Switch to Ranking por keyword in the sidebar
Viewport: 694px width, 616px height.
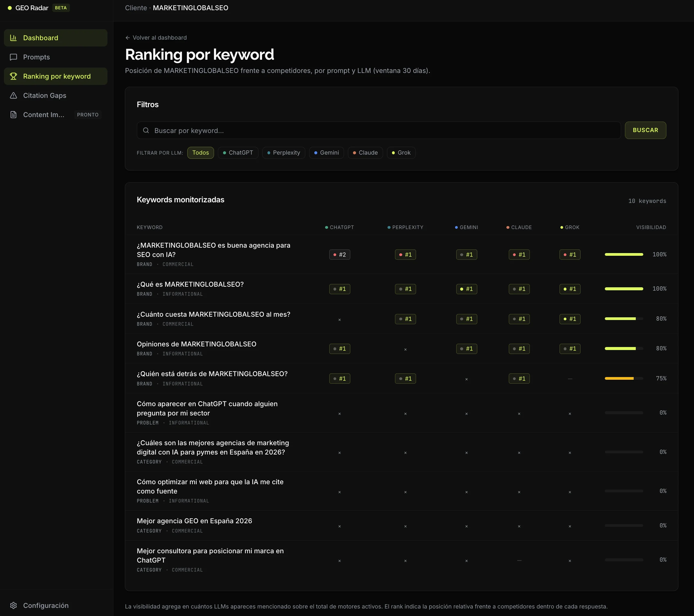point(57,76)
